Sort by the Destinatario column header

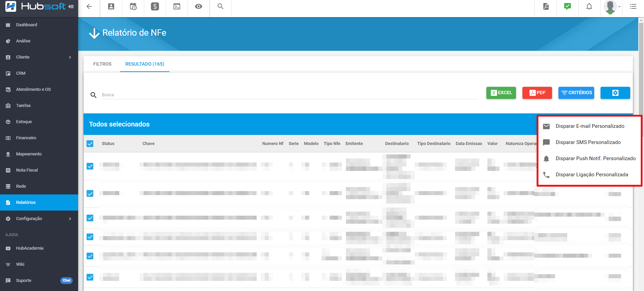(x=397, y=144)
